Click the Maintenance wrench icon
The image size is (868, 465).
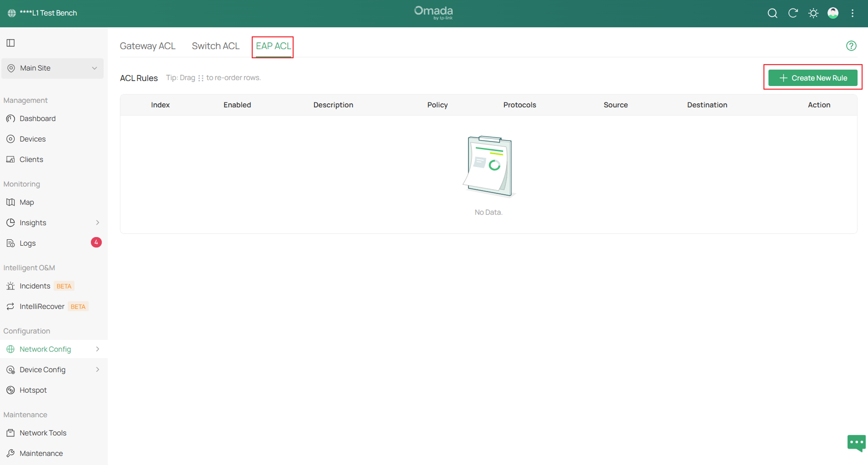click(11, 453)
